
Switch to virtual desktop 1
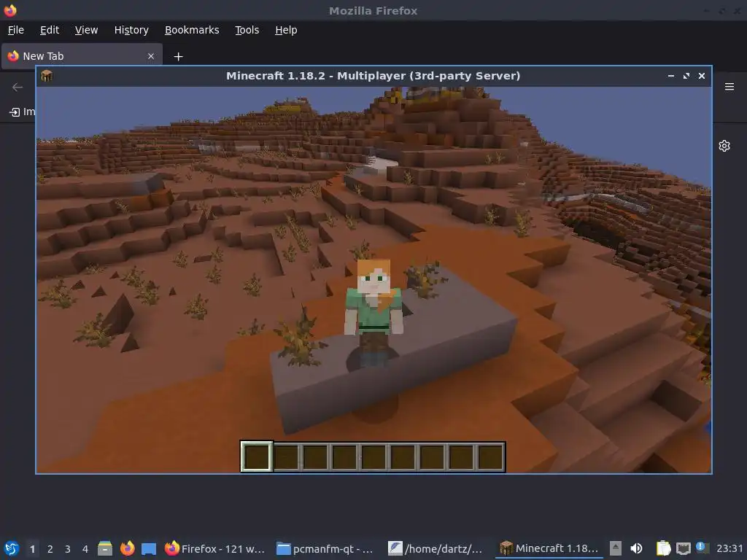32,549
